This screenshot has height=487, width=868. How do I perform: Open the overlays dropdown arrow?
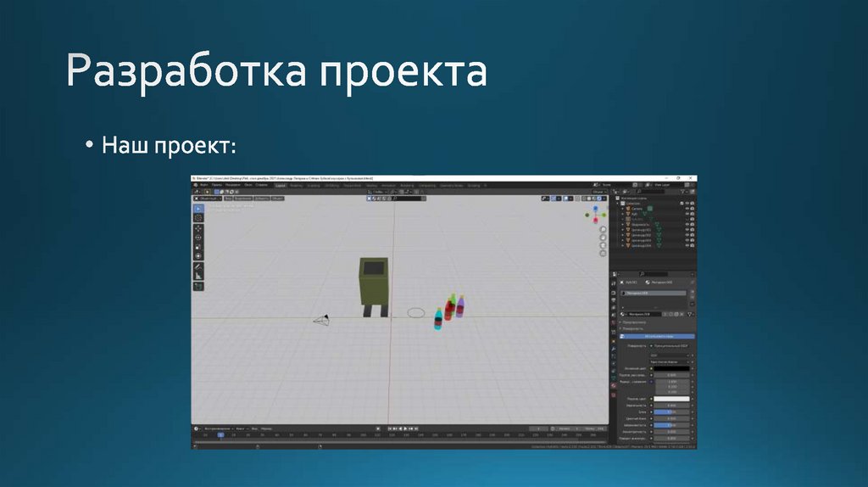570,199
